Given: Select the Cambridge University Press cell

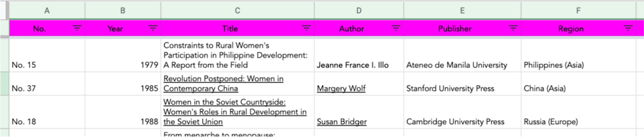Looking at the screenshot, I should [x=462, y=112].
